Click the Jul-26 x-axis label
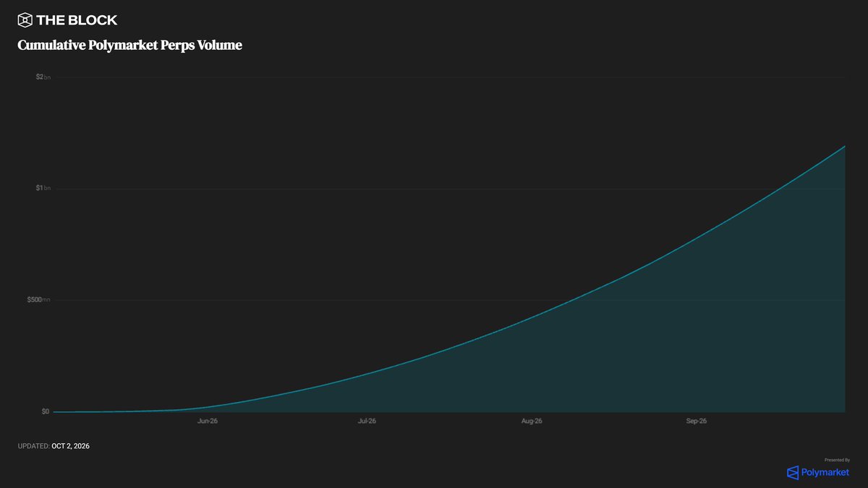This screenshot has width=868, height=488. (x=367, y=420)
